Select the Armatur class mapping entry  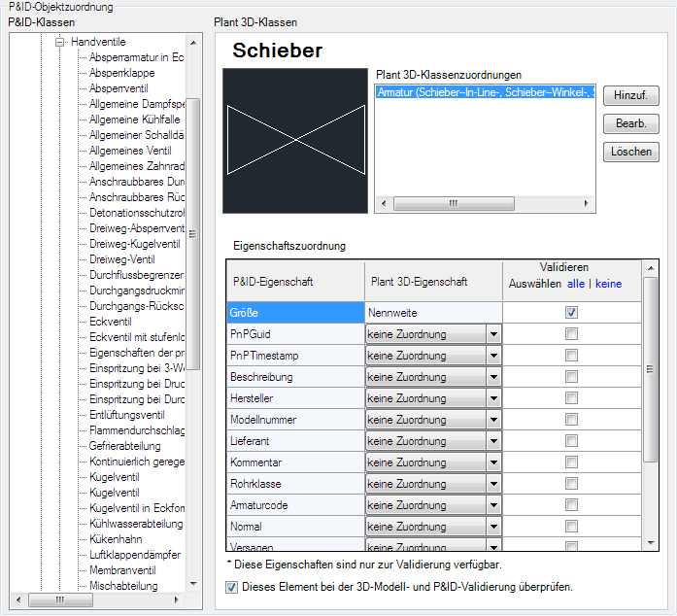click(x=486, y=92)
